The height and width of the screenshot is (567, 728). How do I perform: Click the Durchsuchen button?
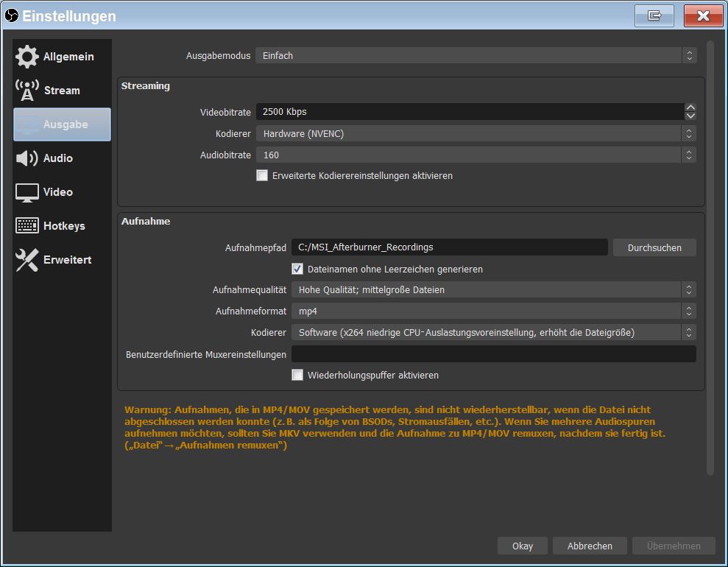point(654,248)
